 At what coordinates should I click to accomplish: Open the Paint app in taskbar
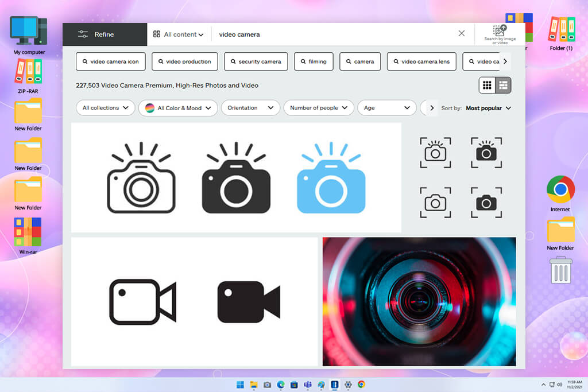click(322, 385)
